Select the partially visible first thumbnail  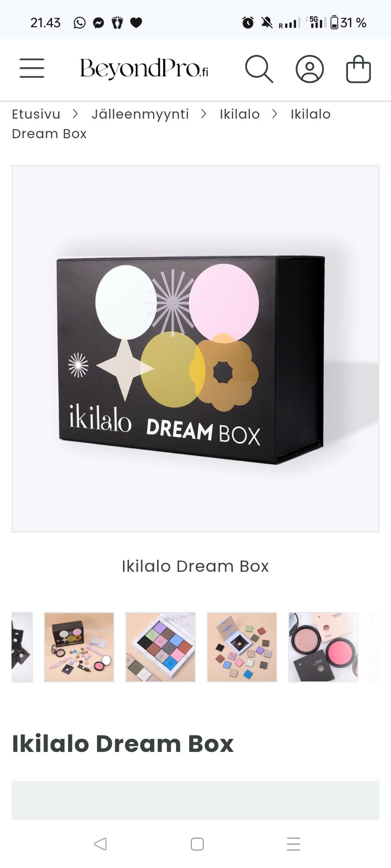(22, 647)
